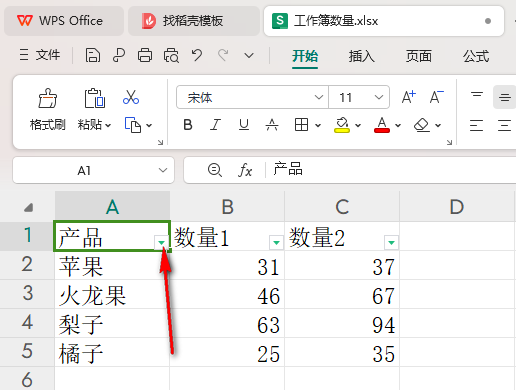Toggle italic formatting
516x390 pixels.
pos(216,125)
